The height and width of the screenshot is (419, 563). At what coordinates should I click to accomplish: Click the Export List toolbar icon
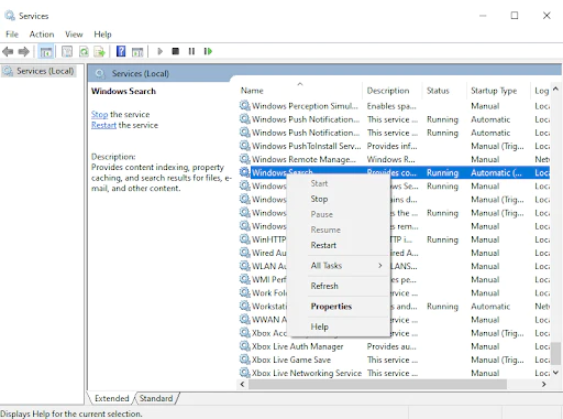99,52
